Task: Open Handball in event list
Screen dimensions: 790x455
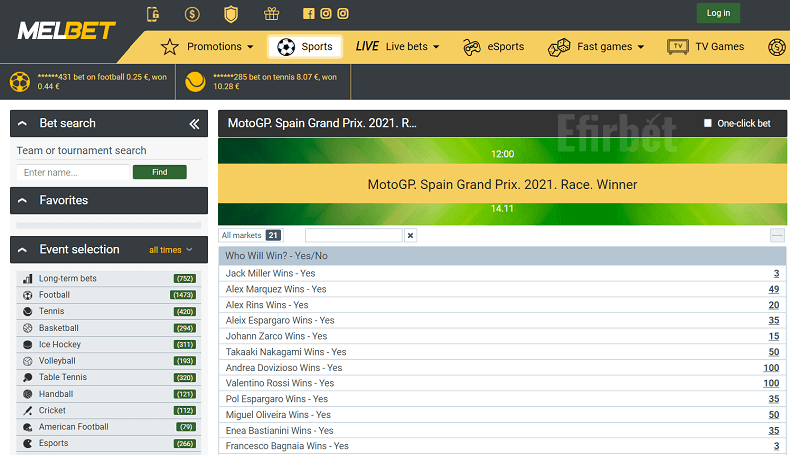Action: click(x=109, y=394)
